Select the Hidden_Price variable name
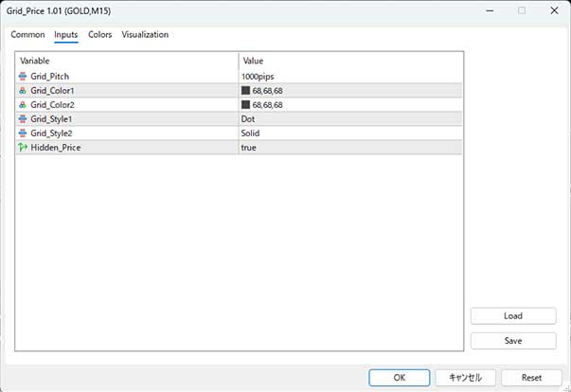 56,148
